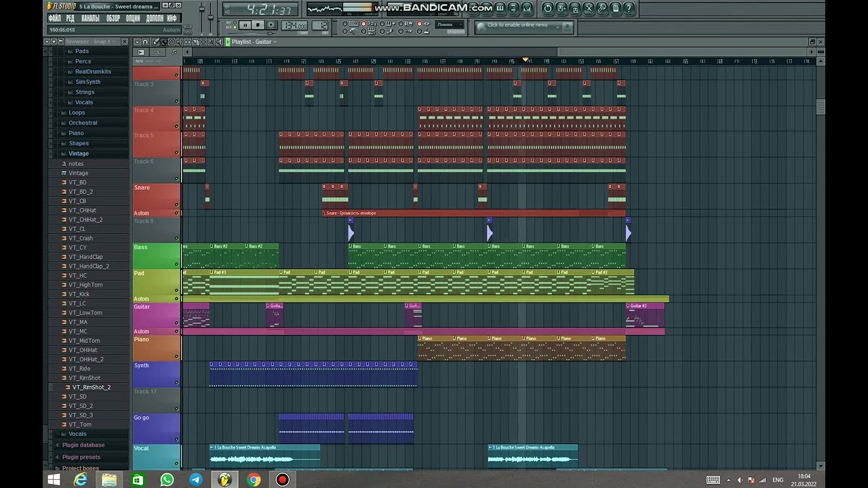This screenshot has width=868, height=488.
Task: Expand the Loops folder in browser
Action: (x=77, y=113)
